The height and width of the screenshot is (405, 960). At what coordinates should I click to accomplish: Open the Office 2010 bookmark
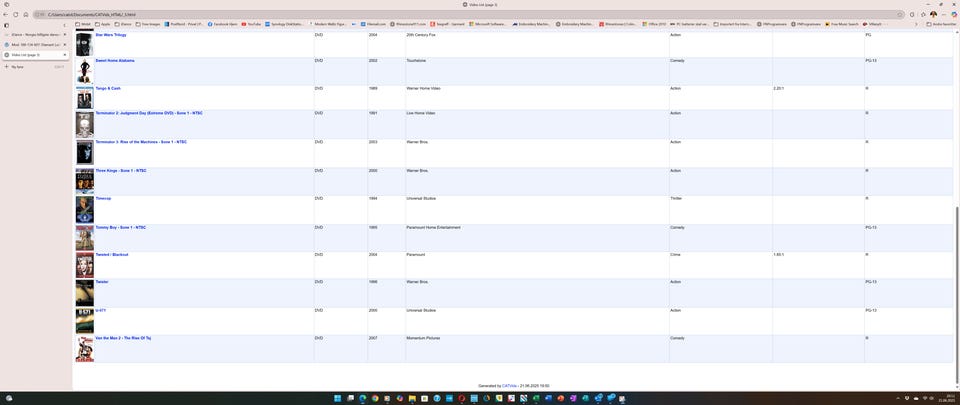[654, 24]
